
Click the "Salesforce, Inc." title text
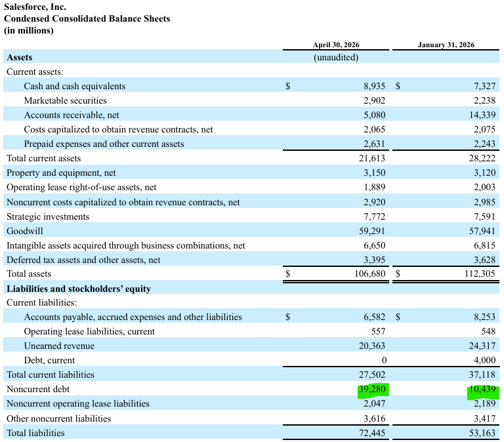pyautogui.click(x=35, y=7)
